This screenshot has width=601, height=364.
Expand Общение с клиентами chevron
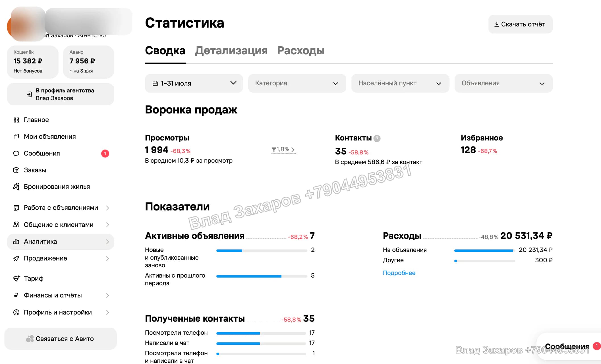coord(107,225)
